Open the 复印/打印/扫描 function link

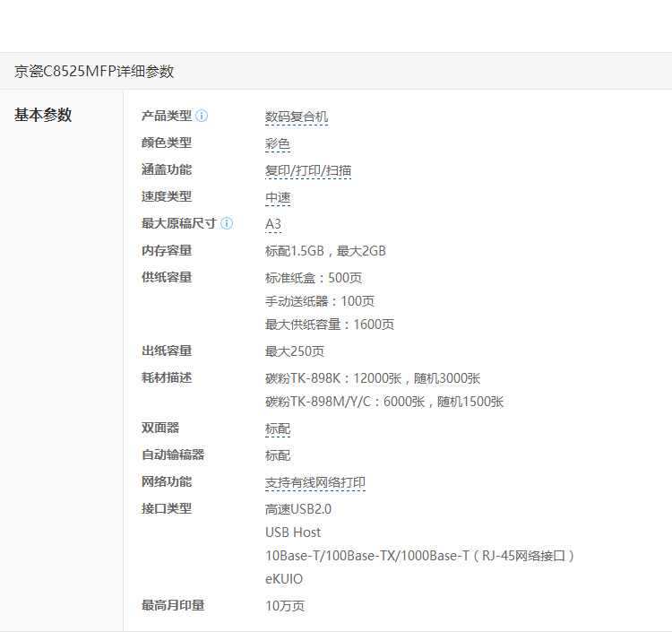point(308,170)
